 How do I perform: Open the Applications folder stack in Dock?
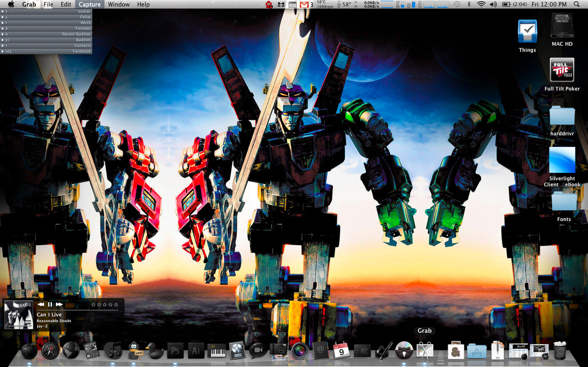coord(477,351)
